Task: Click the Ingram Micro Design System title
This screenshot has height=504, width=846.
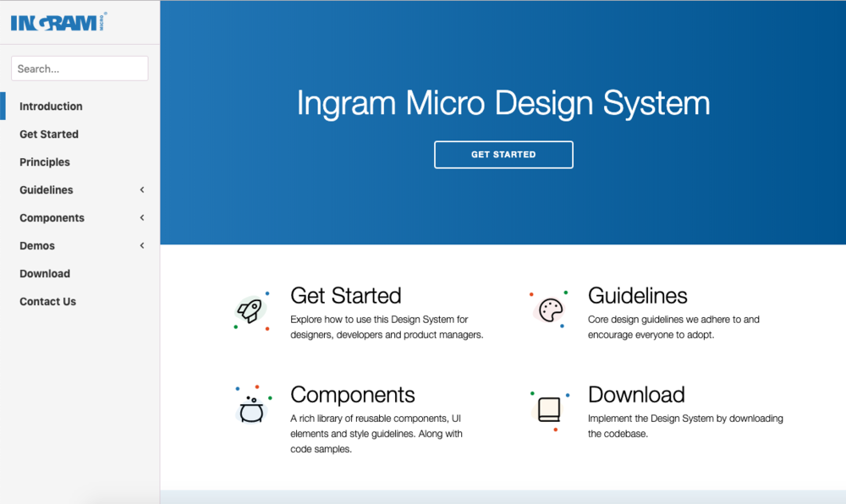Action: coord(503,103)
